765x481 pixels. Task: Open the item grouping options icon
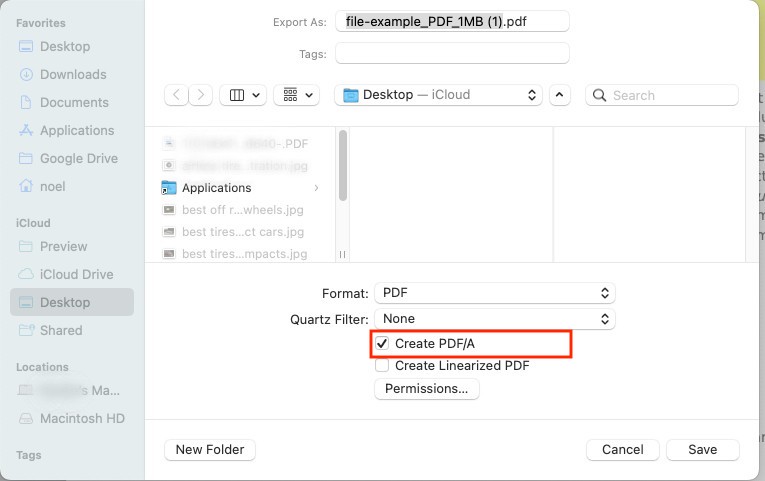297,95
